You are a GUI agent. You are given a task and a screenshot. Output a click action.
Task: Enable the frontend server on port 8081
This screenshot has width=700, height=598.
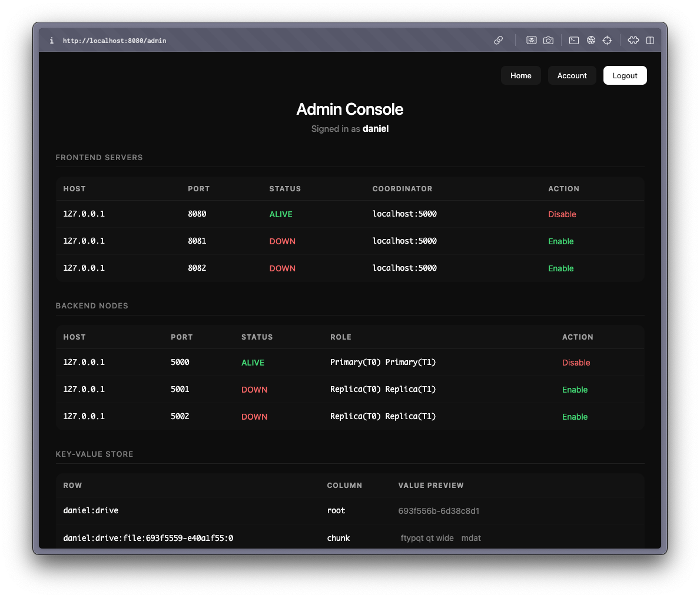coord(560,241)
